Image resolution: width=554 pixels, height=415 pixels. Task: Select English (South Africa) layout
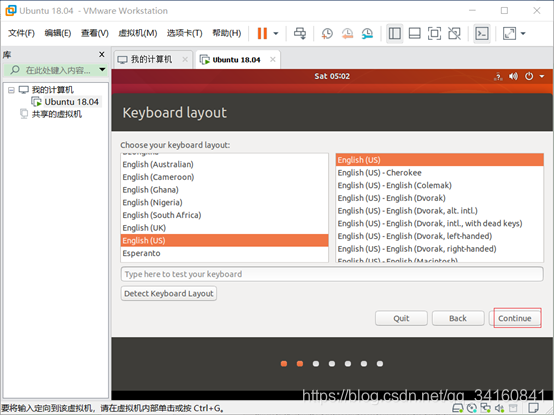pyautogui.click(x=224, y=215)
